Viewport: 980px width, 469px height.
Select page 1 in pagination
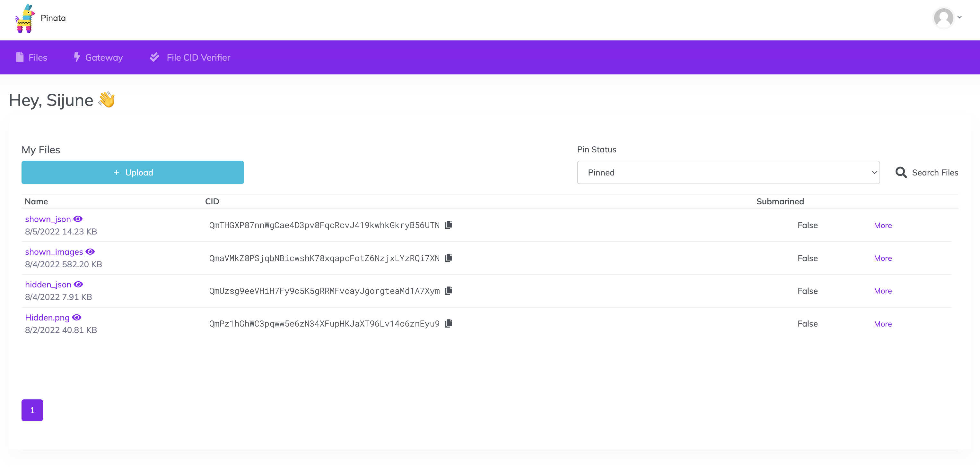(32, 410)
